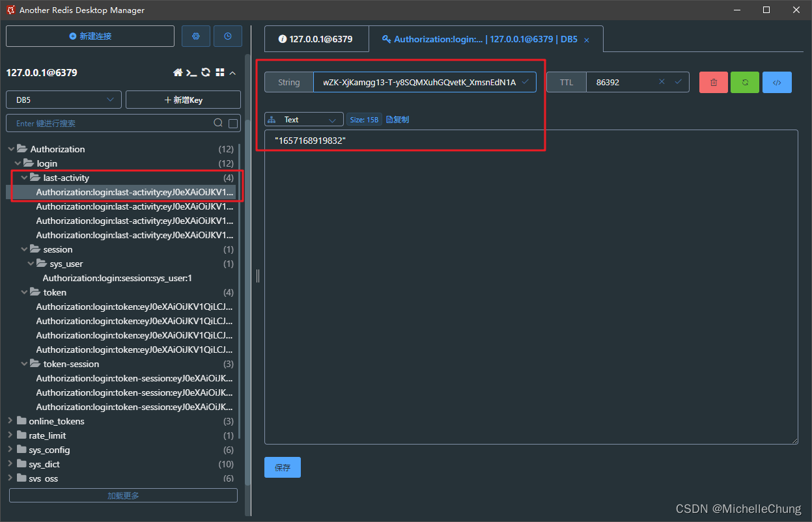
Task: Click the home icon for connection overview
Action: (178, 72)
